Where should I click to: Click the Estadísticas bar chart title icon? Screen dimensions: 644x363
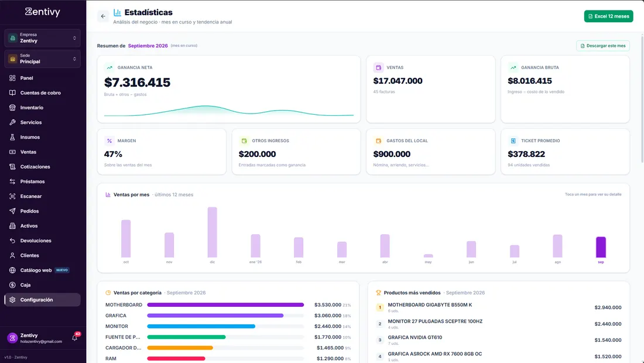pos(118,13)
